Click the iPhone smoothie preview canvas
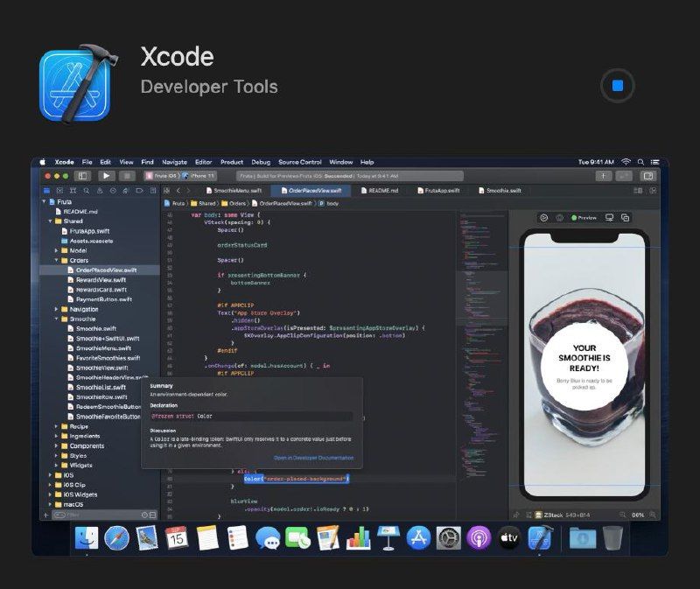Image resolution: width=700 pixels, height=589 pixels. tap(584, 364)
